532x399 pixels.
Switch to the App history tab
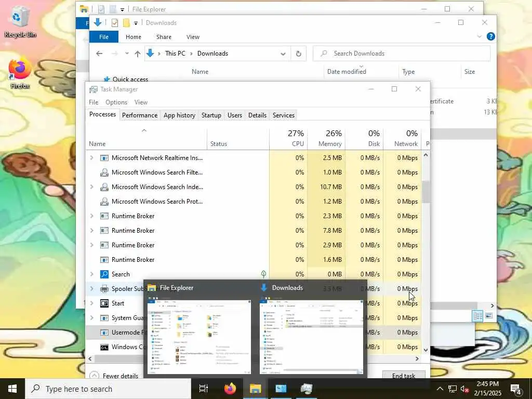click(x=179, y=115)
